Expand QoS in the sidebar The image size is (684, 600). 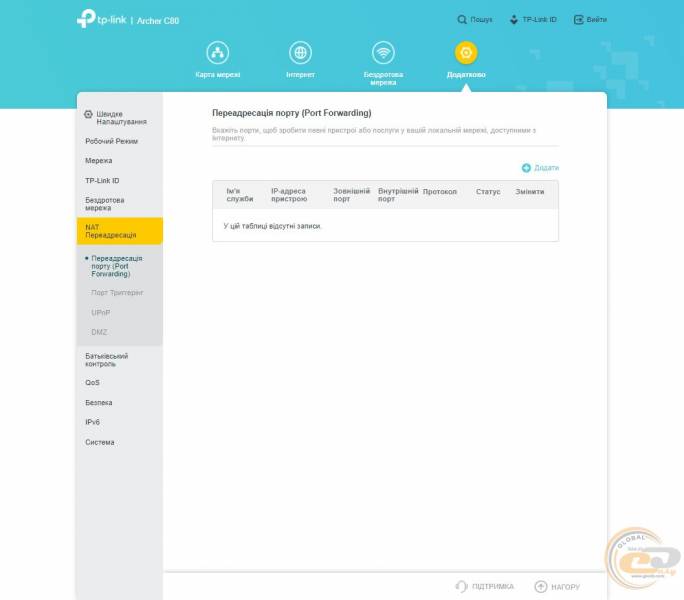point(92,383)
